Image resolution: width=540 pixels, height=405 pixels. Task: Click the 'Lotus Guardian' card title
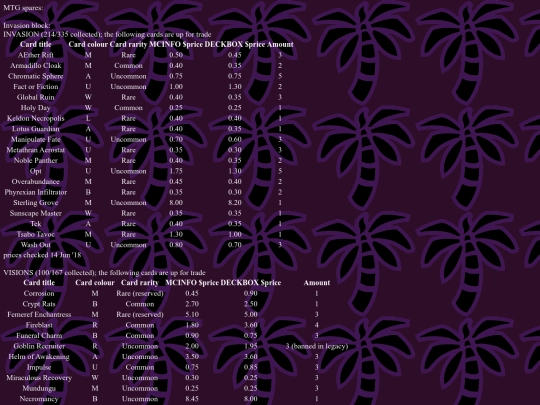click(x=35, y=129)
